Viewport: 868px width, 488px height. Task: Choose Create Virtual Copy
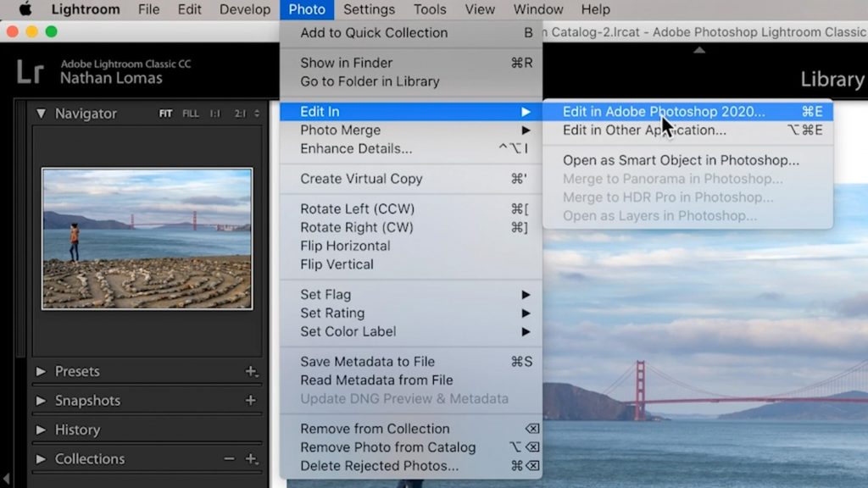411,179
